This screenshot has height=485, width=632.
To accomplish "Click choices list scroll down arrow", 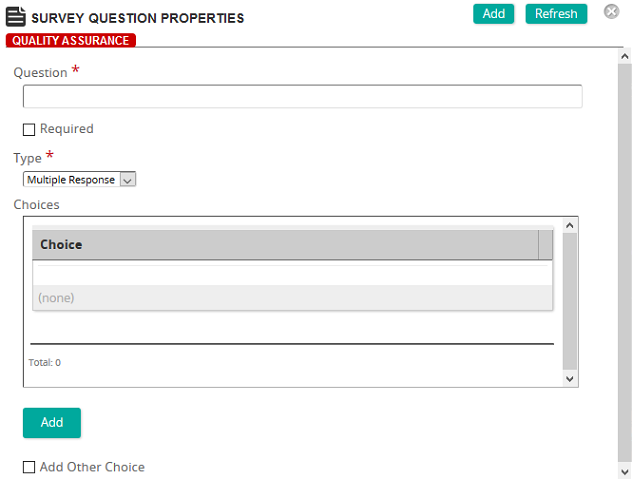I will [x=570, y=379].
